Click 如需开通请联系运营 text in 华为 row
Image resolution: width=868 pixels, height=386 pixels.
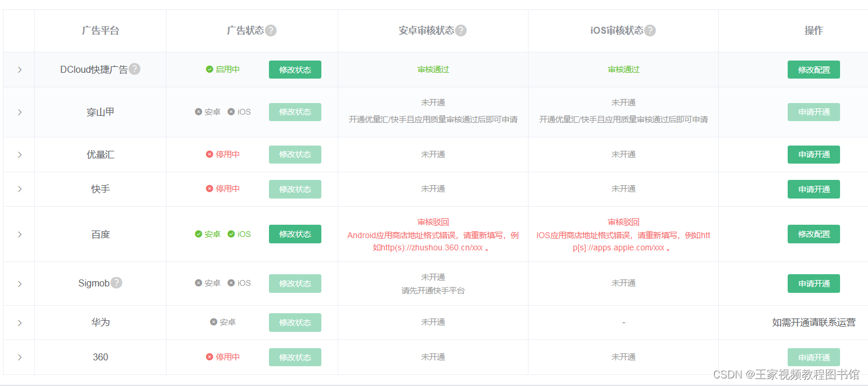[814, 323]
